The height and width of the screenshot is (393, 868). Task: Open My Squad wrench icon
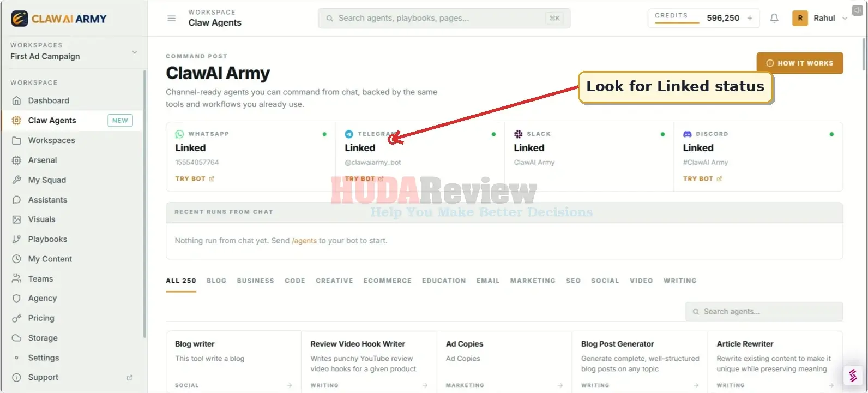point(17,180)
